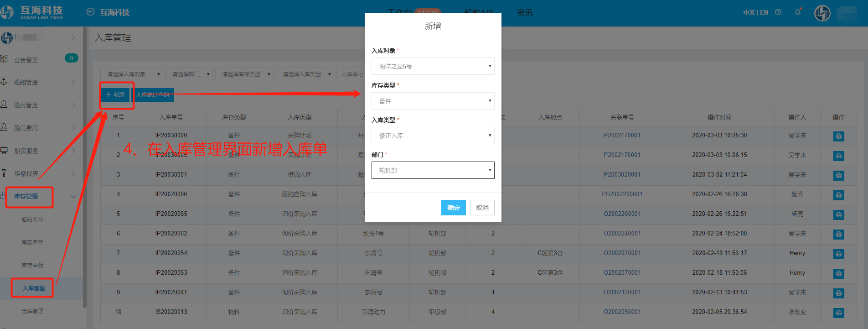Open the 请选择部门 filter dropdown

click(189, 74)
